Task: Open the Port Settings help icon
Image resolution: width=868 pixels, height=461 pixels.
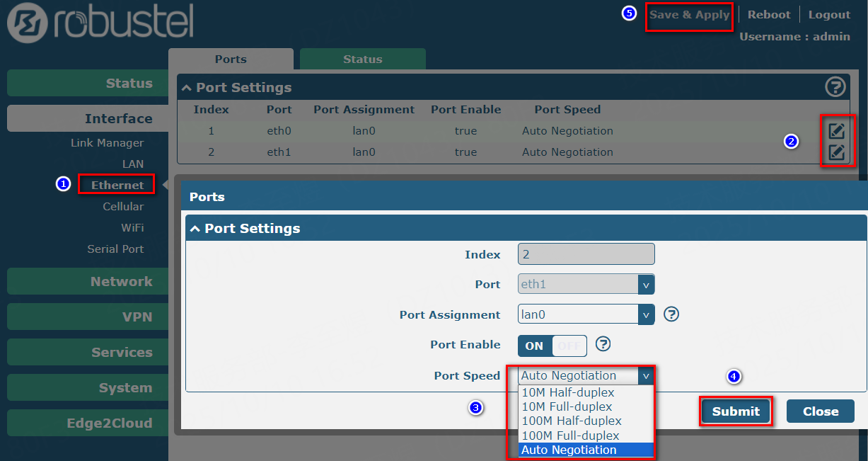Action: [835, 87]
